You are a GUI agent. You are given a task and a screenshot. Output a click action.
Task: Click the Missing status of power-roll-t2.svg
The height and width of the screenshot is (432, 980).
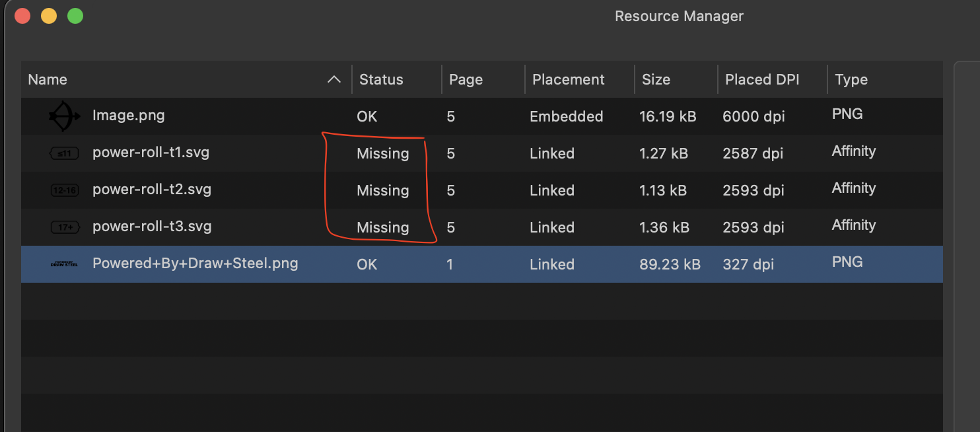click(382, 191)
